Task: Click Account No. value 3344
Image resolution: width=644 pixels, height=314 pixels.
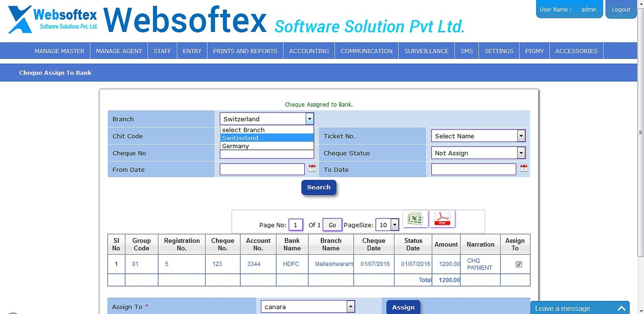Action: coord(254,264)
